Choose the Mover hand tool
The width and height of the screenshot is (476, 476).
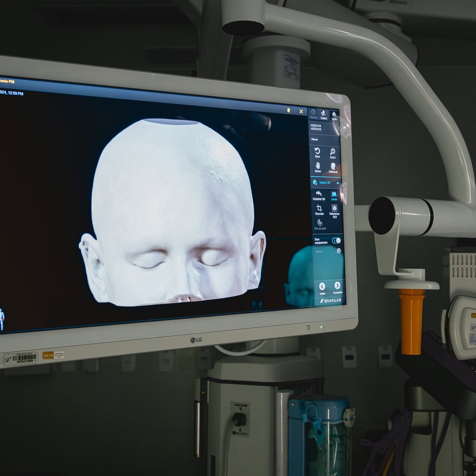tap(318, 167)
